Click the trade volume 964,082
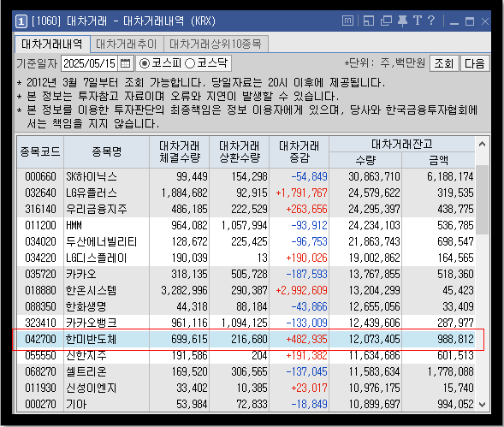Screen dimensions: 504x427 click(x=189, y=225)
